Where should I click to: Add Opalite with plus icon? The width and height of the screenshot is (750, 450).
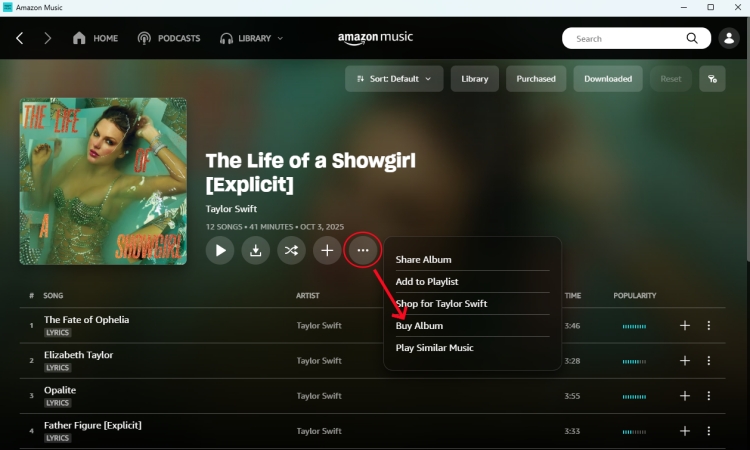[x=685, y=396]
